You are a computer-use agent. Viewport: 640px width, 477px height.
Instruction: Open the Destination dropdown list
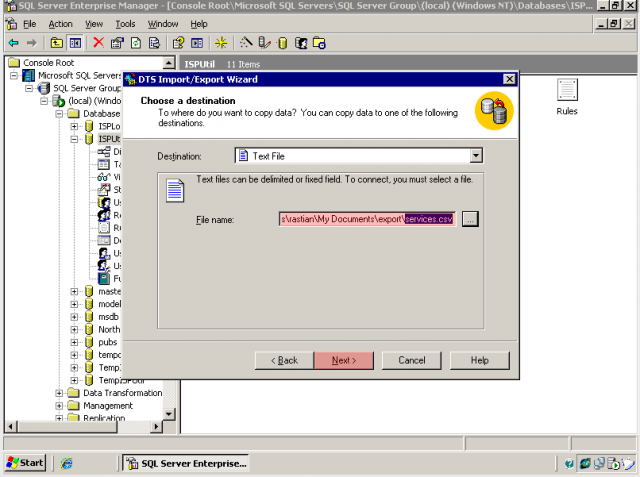(x=476, y=156)
